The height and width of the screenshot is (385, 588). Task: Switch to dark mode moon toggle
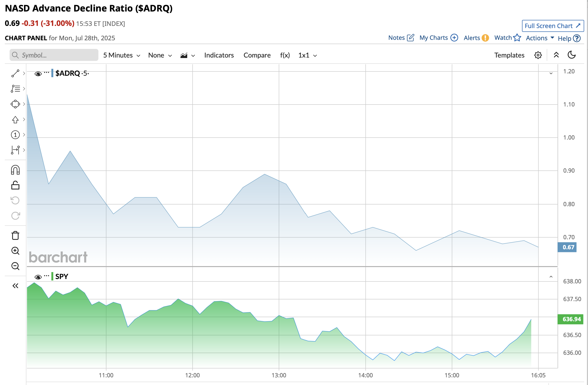point(571,55)
